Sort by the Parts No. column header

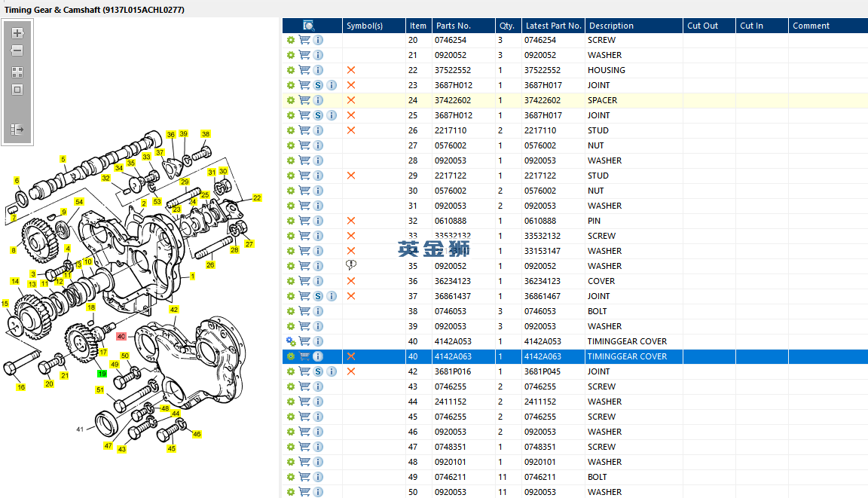tap(453, 26)
